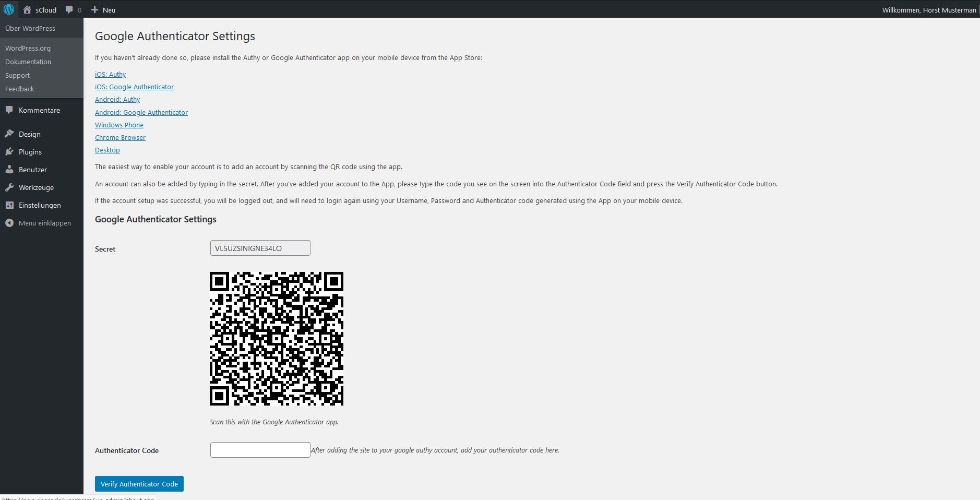
Task: Open the Desktop link
Action: [x=107, y=150]
